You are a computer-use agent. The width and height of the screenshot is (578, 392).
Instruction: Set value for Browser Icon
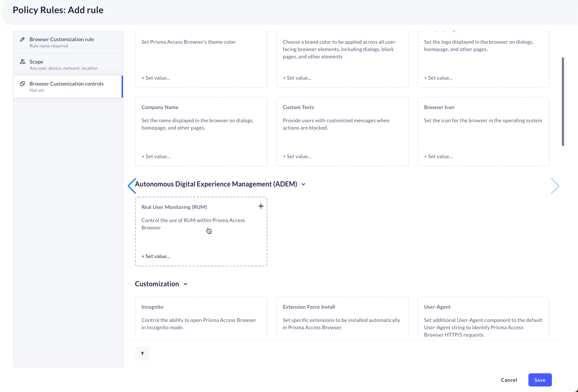438,156
